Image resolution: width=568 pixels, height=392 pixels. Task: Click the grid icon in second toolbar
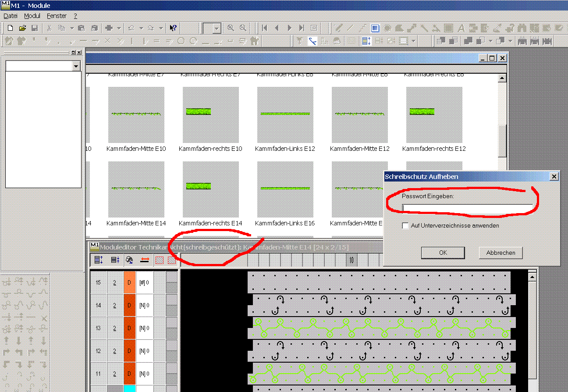pyautogui.click(x=351, y=41)
